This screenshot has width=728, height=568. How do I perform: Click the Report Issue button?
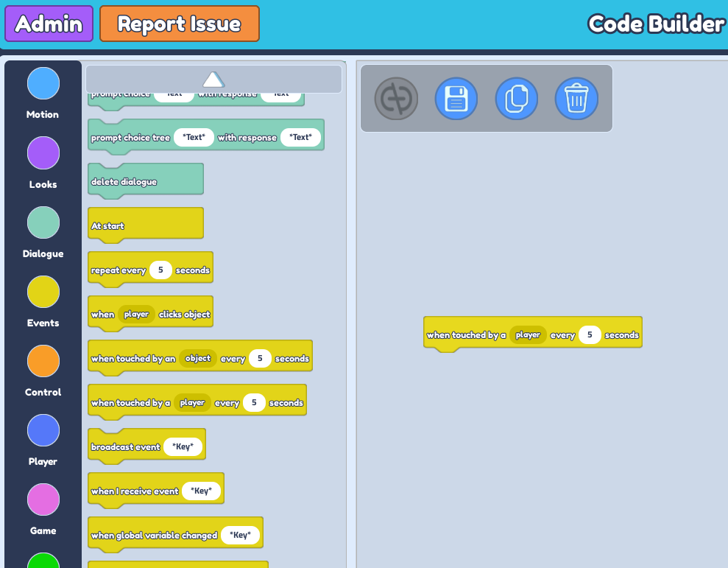[180, 24]
